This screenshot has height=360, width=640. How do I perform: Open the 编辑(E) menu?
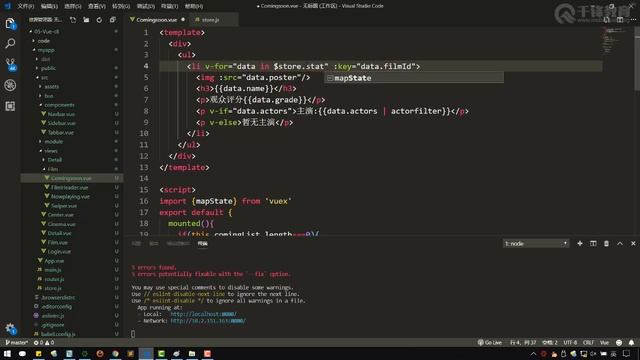click(49, 6)
